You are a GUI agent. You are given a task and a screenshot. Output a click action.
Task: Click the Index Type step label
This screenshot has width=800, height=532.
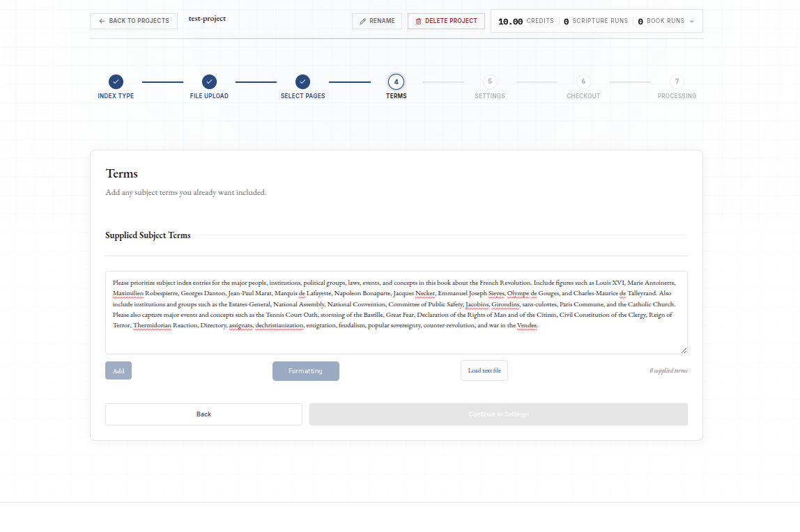116,96
